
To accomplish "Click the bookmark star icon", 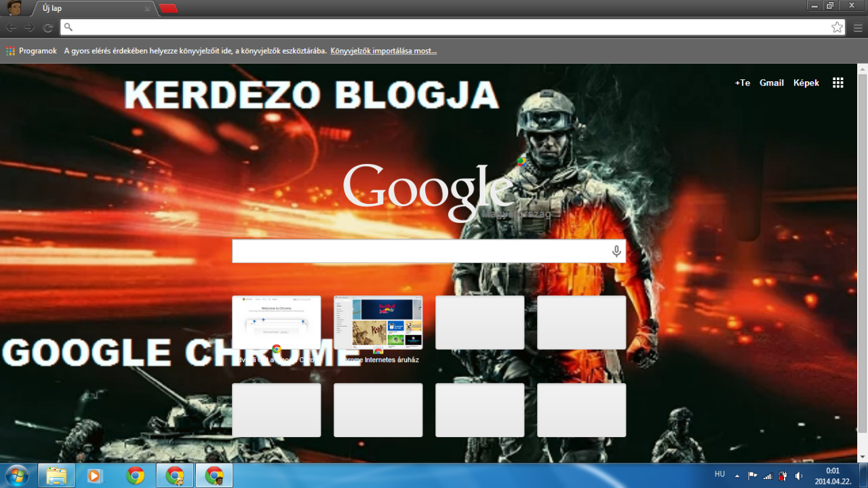I will pyautogui.click(x=837, y=27).
